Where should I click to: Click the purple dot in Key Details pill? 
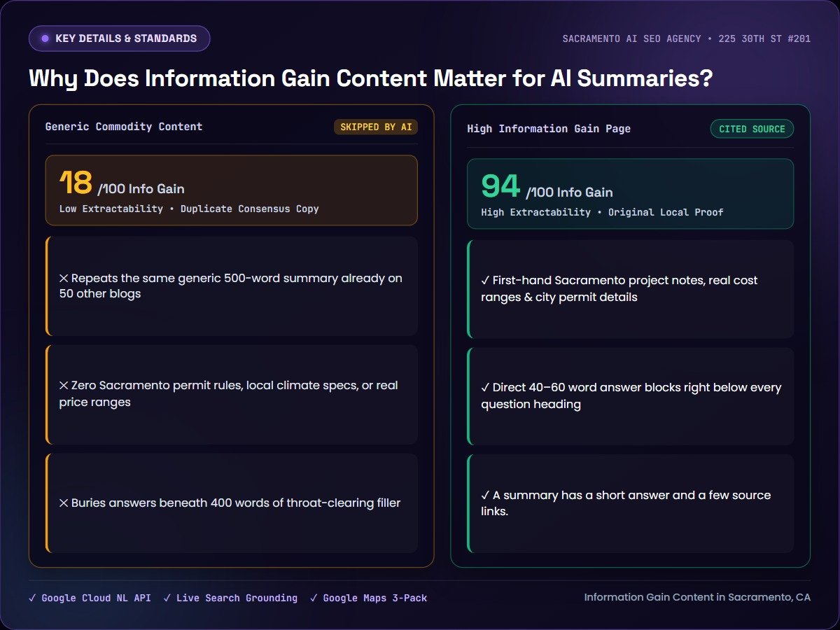pyautogui.click(x=45, y=38)
